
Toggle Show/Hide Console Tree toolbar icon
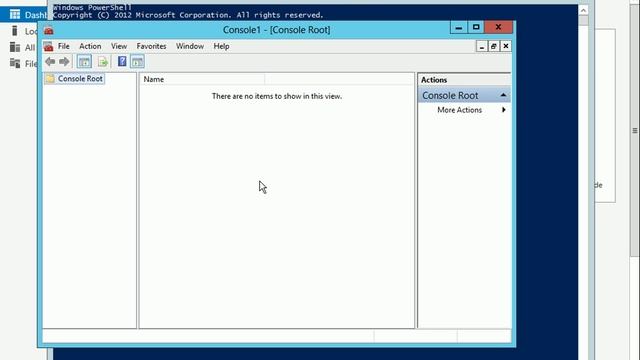(x=84, y=62)
